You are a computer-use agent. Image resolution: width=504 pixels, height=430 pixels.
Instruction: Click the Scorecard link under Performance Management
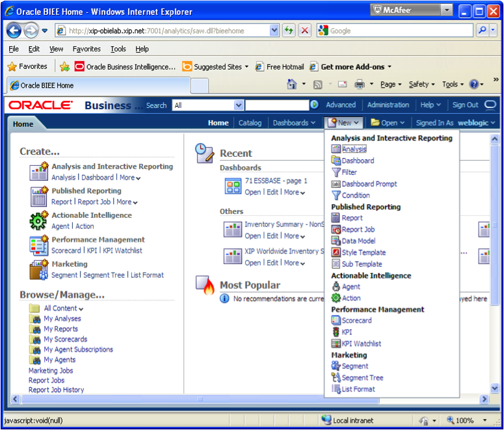coord(66,250)
